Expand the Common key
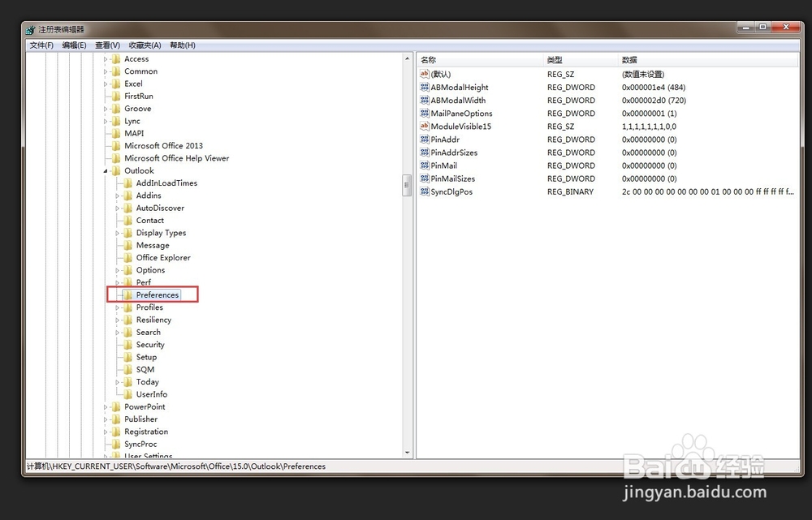This screenshot has height=520, width=812. coord(106,71)
